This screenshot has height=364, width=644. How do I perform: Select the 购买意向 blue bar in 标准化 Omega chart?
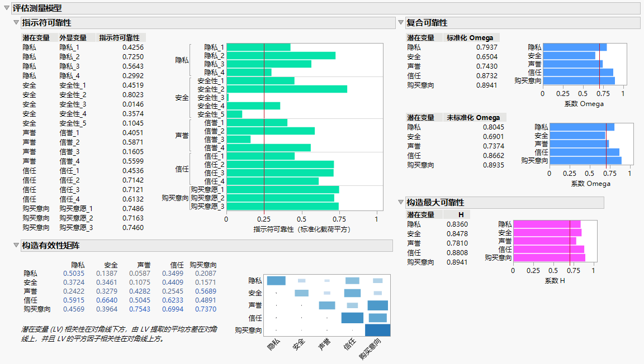click(579, 81)
